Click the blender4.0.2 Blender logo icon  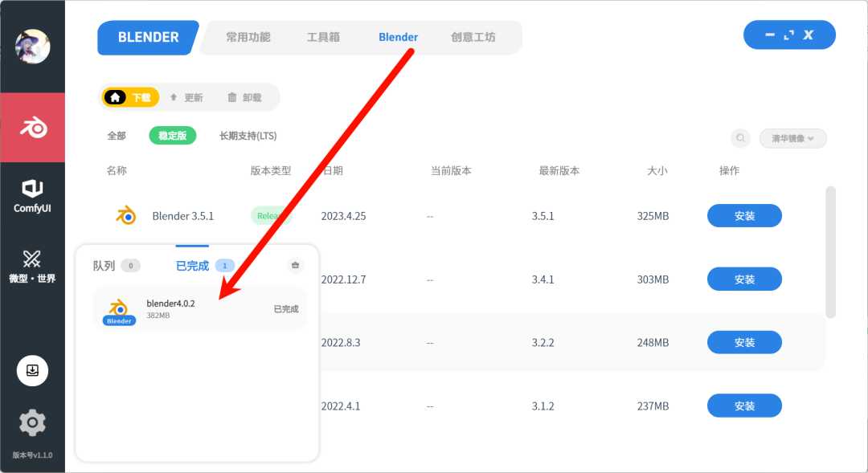pos(118,312)
